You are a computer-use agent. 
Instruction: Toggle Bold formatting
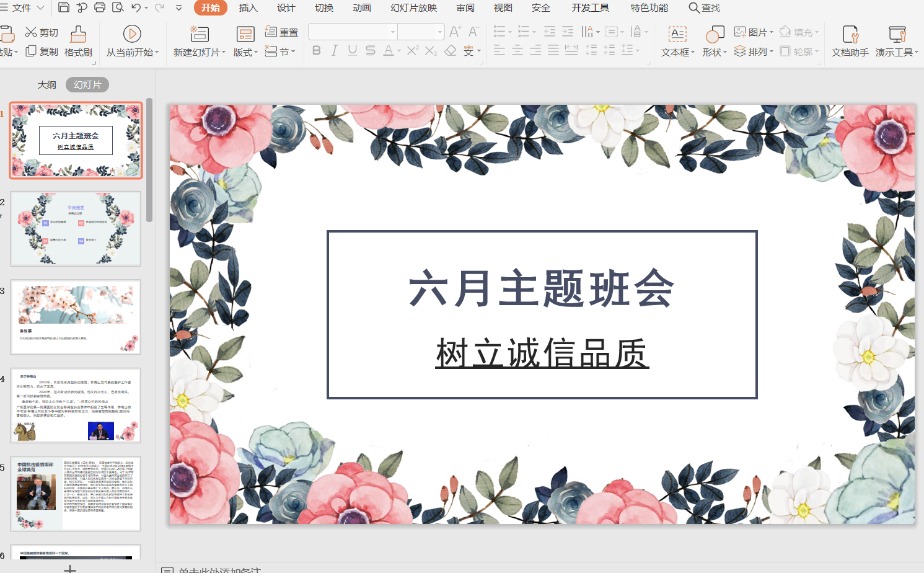317,51
